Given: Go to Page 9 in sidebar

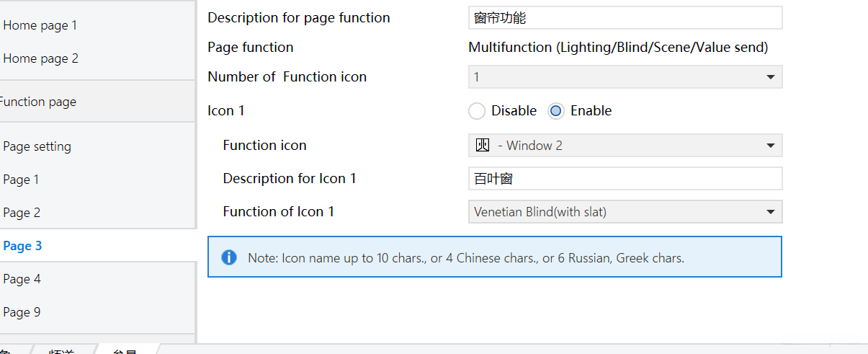Looking at the screenshot, I should (22, 313).
